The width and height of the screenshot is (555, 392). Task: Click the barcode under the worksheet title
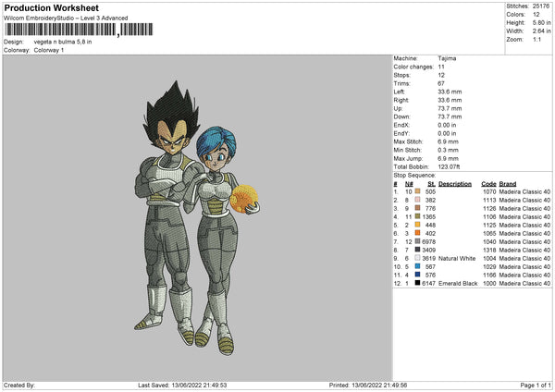pos(79,30)
